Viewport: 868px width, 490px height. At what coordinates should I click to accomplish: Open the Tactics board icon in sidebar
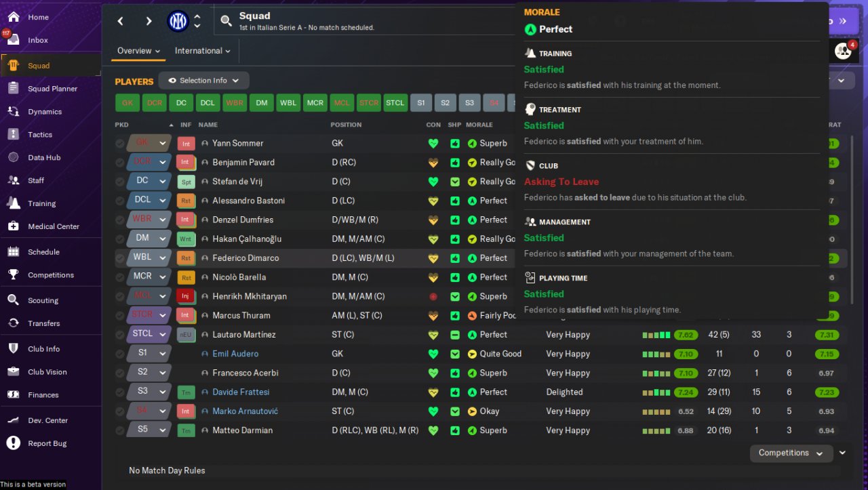pos(14,134)
